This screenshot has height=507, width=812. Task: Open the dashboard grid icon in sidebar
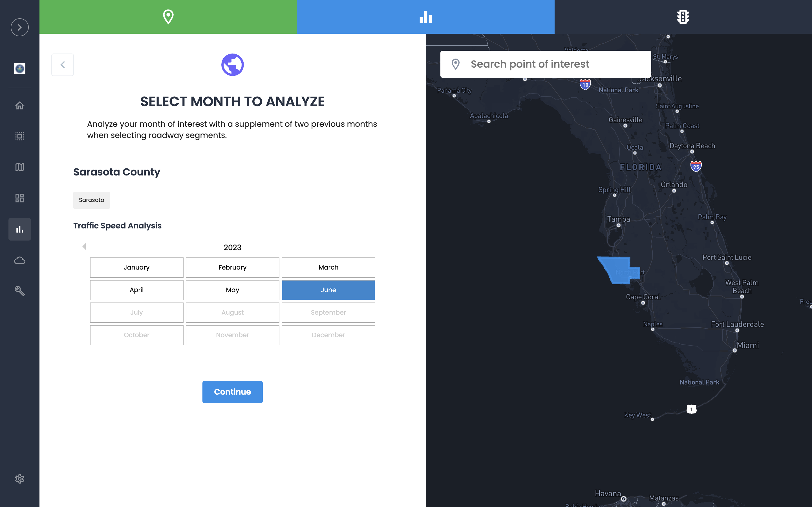19,198
